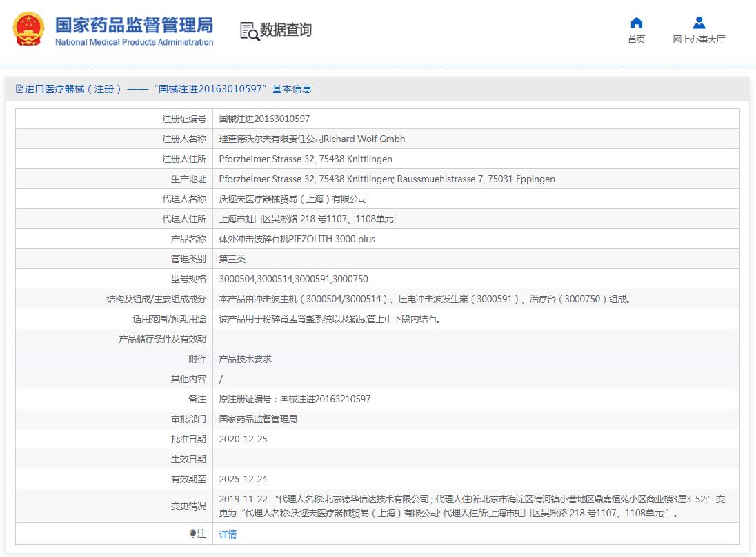Click structure description 本产品由冲击波主机
The image size is (756, 557).
click(425, 299)
